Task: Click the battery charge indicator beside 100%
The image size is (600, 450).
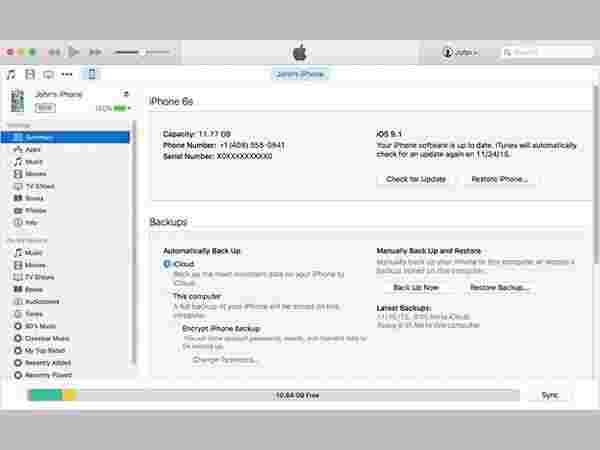Action: [x=120, y=108]
